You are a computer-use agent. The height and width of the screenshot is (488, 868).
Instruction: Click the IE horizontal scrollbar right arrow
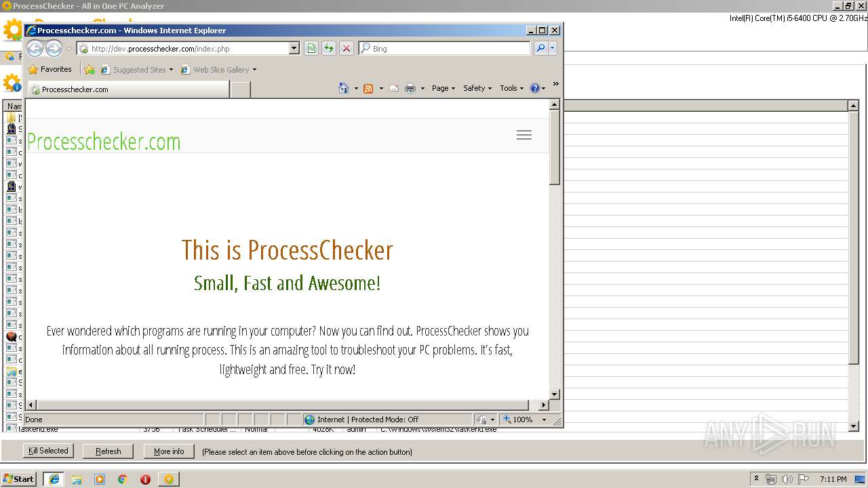coord(543,405)
